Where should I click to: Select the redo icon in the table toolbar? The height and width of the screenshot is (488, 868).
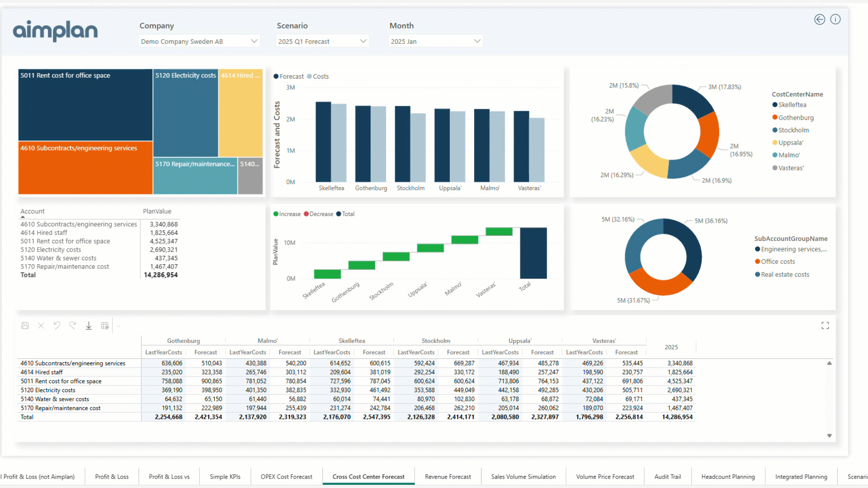click(x=72, y=325)
